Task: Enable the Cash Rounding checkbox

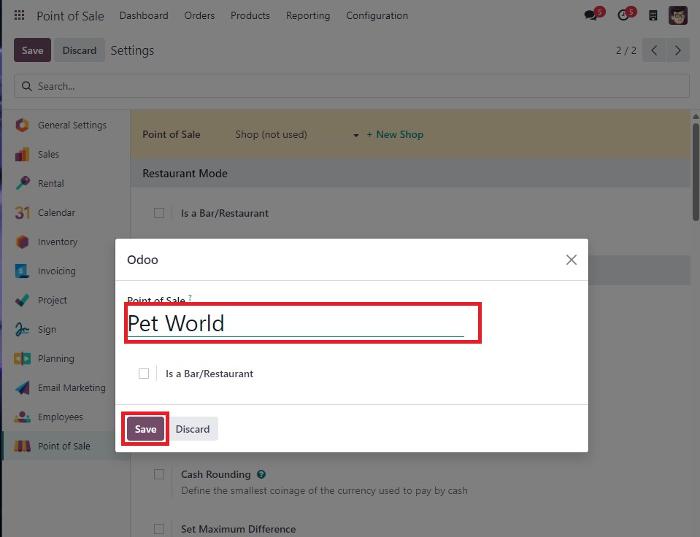Action: pos(159,474)
